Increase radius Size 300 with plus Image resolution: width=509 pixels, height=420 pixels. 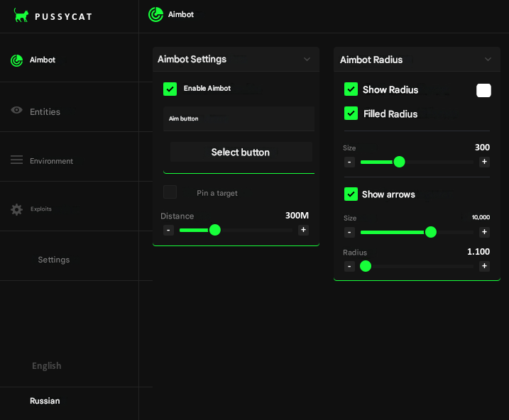coord(484,162)
